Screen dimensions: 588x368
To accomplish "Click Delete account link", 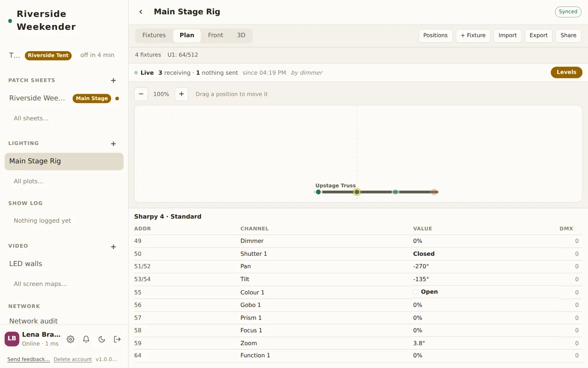I will pyautogui.click(x=73, y=359).
